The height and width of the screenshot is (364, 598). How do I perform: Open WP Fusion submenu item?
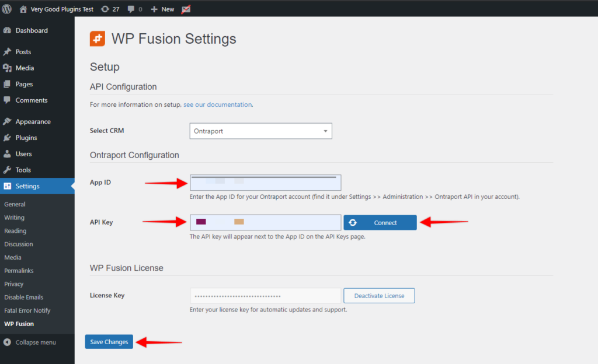[x=19, y=324]
